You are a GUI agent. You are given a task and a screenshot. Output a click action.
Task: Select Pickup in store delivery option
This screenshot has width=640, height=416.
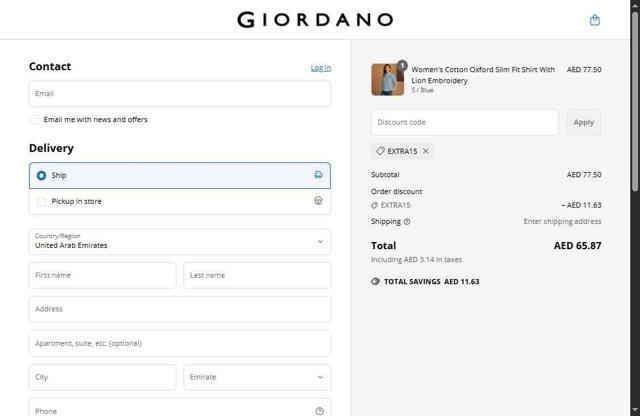click(x=180, y=201)
